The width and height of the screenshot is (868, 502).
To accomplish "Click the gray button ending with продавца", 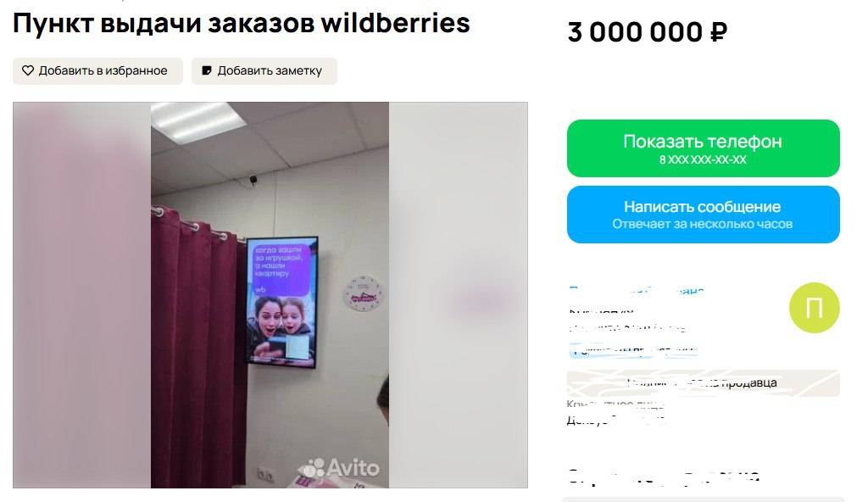I will tap(703, 383).
